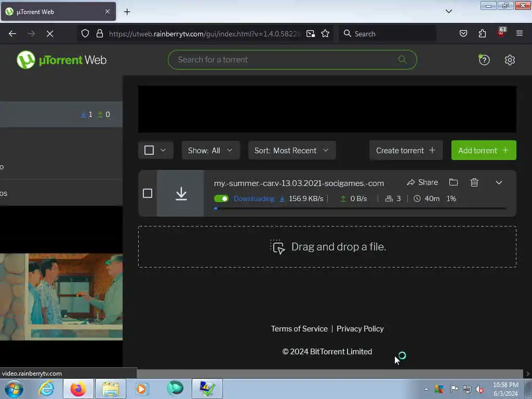This screenshot has width=532, height=399.
Task: Launch Internet Explorer from the taskbar
Action: tap(46, 389)
